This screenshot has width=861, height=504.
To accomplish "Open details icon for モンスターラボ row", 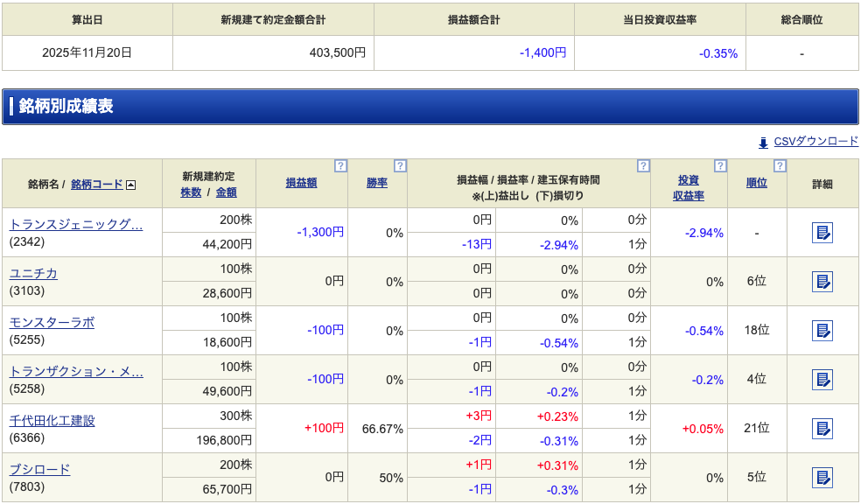I will tap(822, 331).
